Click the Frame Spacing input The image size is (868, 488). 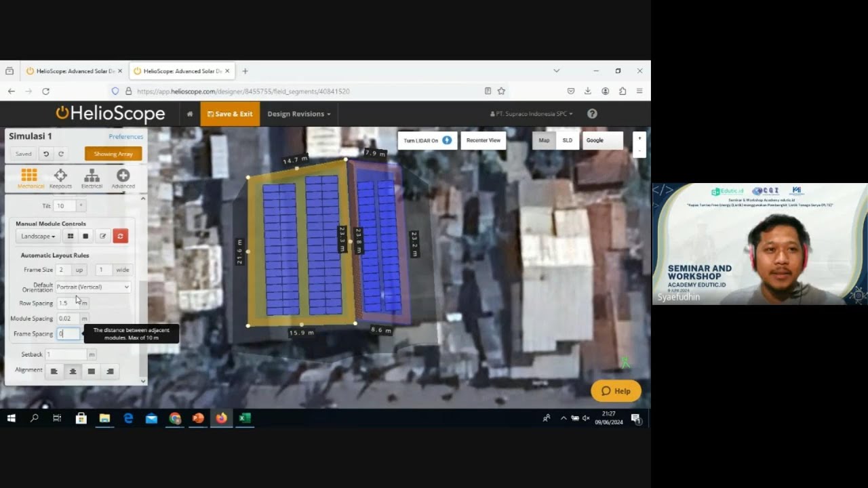coord(68,333)
